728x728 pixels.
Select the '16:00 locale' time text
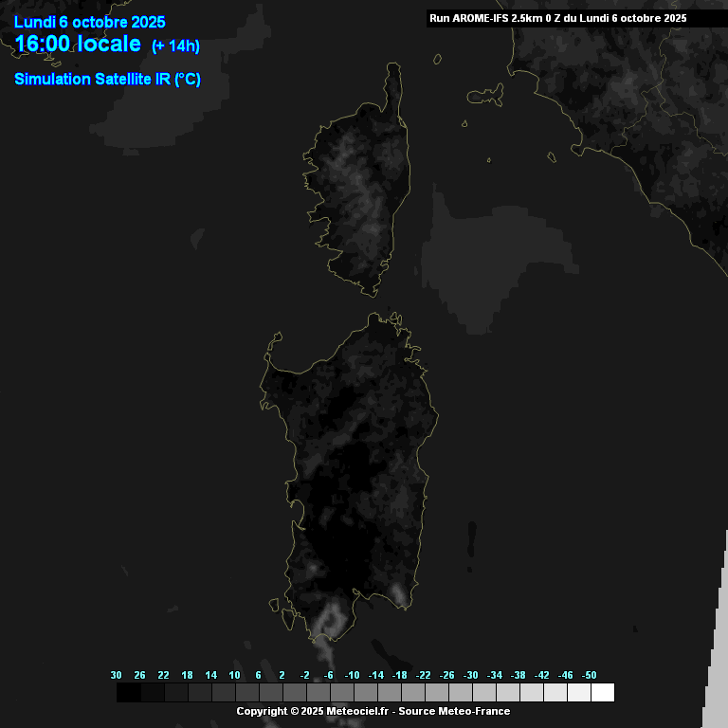click(78, 45)
